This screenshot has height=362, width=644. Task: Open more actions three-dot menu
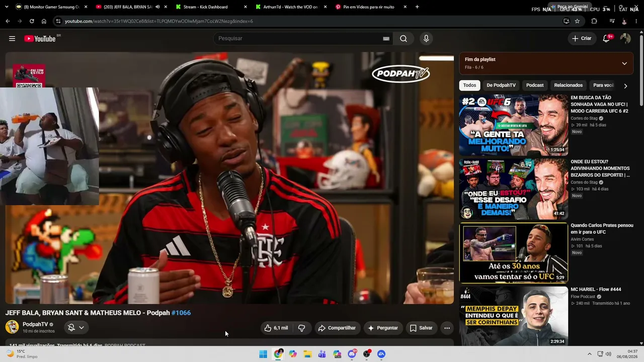447,328
